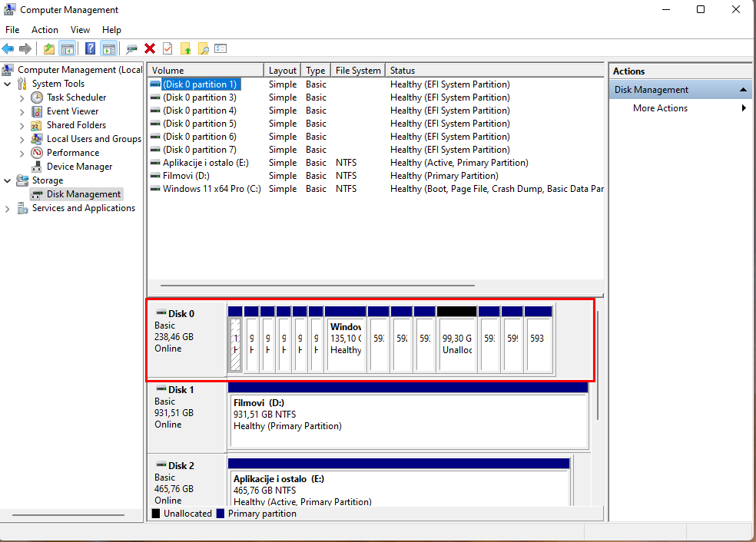Screen dimensions: 756x542
Task: Select Disk Management in the tree
Action: click(84, 194)
